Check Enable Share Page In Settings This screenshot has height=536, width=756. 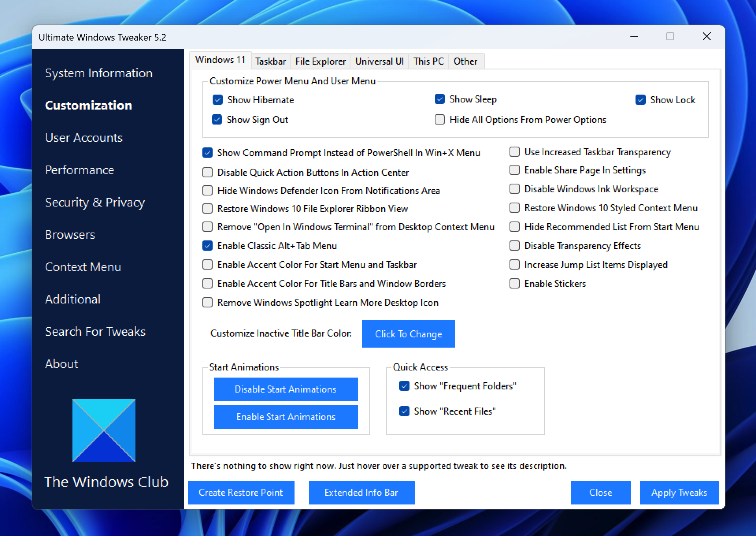tap(515, 170)
